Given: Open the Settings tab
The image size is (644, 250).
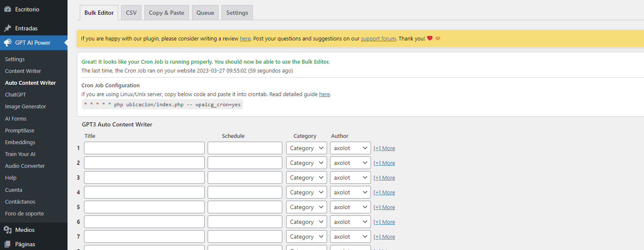Looking at the screenshot, I should tap(237, 13).
